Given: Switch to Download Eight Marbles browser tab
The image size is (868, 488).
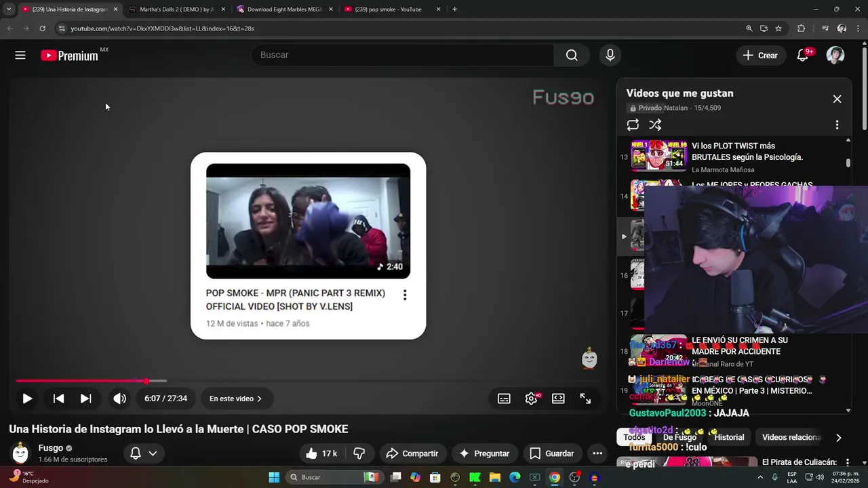Looking at the screenshot, I should click(x=285, y=9).
